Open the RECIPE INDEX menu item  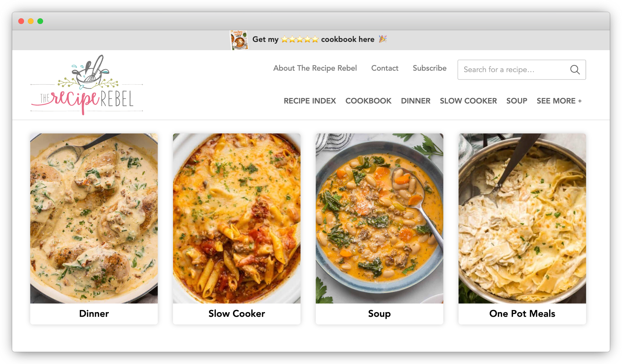pos(310,101)
